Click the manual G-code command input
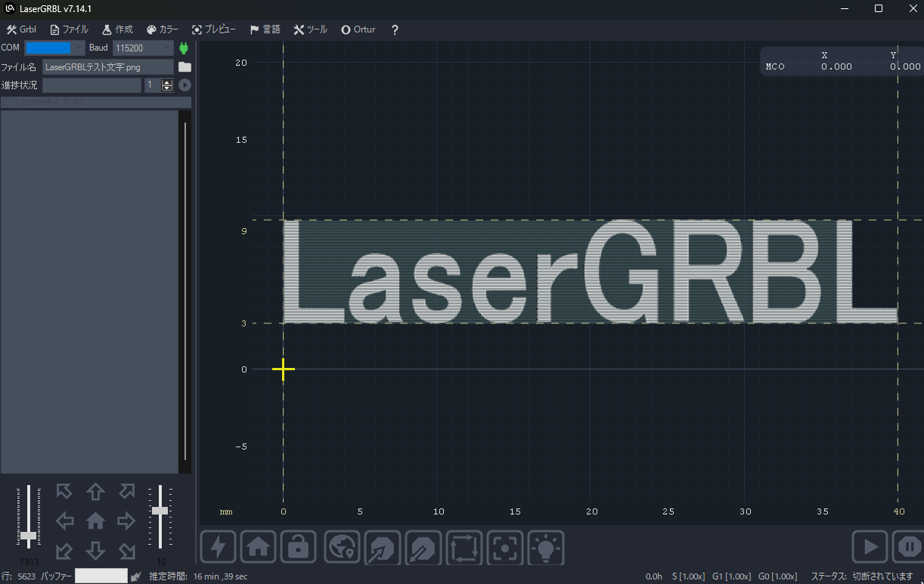Screen dimensions: 924x584 [x=95, y=102]
